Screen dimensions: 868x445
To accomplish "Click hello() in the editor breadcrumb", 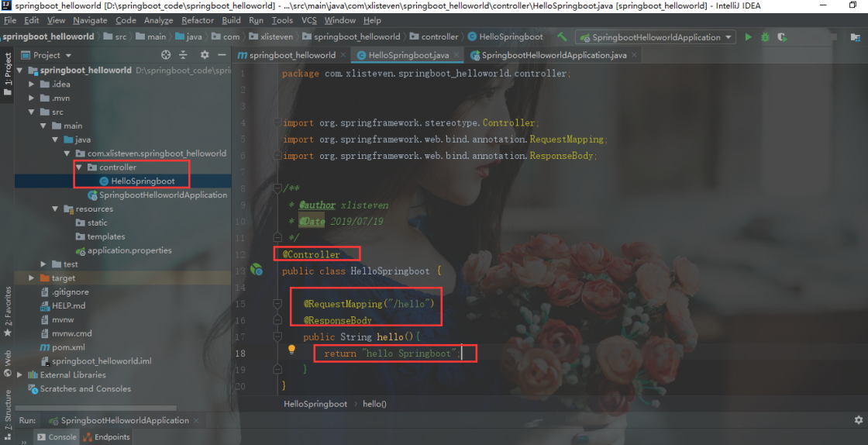I will [x=375, y=404].
